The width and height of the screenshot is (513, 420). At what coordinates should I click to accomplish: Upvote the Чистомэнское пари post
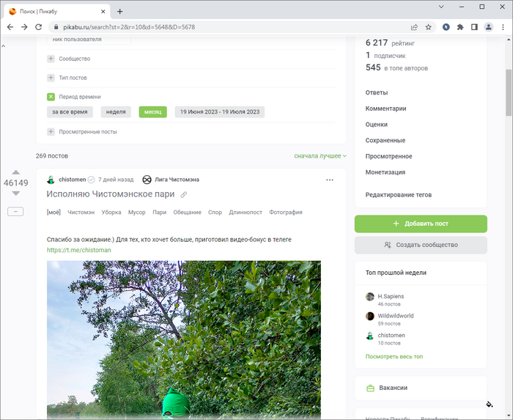(15, 172)
